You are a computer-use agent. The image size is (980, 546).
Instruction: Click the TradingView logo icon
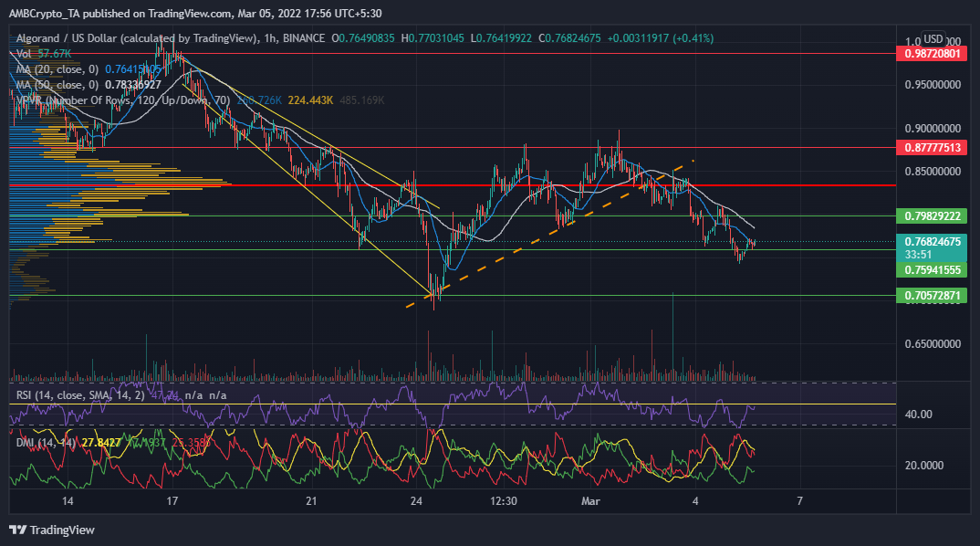[17, 530]
